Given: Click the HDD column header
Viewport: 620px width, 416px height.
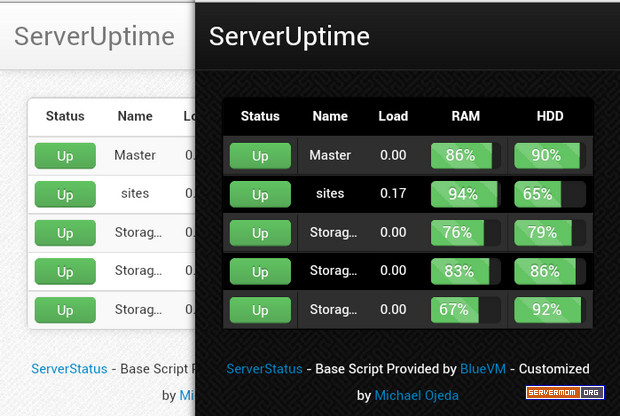Looking at the screenshot, I should pos(550,116).
